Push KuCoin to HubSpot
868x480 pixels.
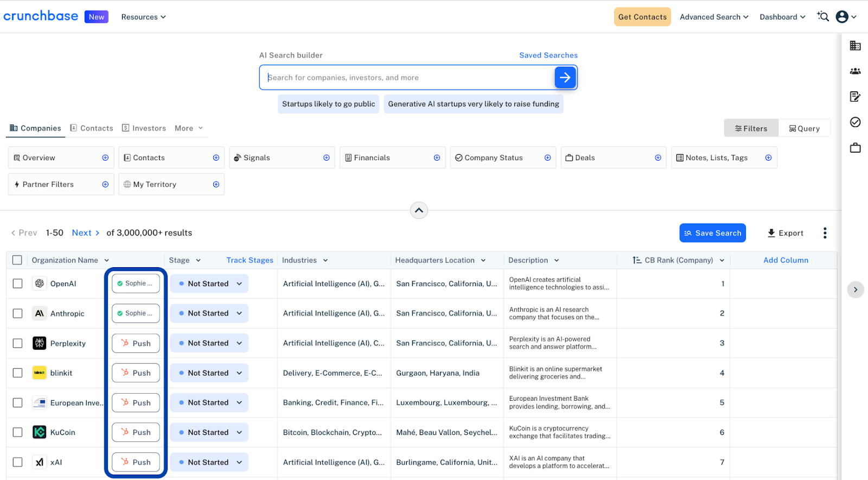point(136,432)
